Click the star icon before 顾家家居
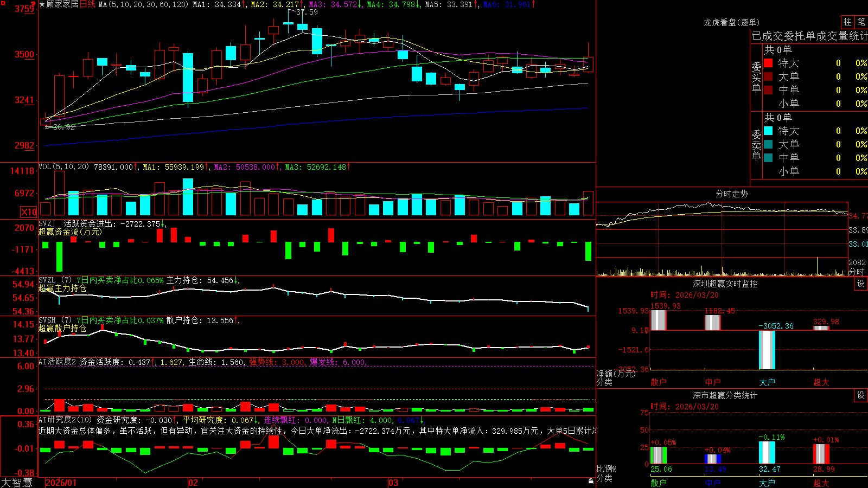Image resolution: width=868 pixels, height=488 pixels. coord(42,4)
